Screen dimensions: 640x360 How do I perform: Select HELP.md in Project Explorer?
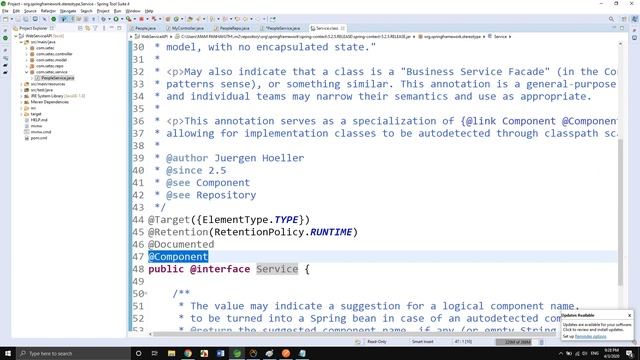click(39, 120)
